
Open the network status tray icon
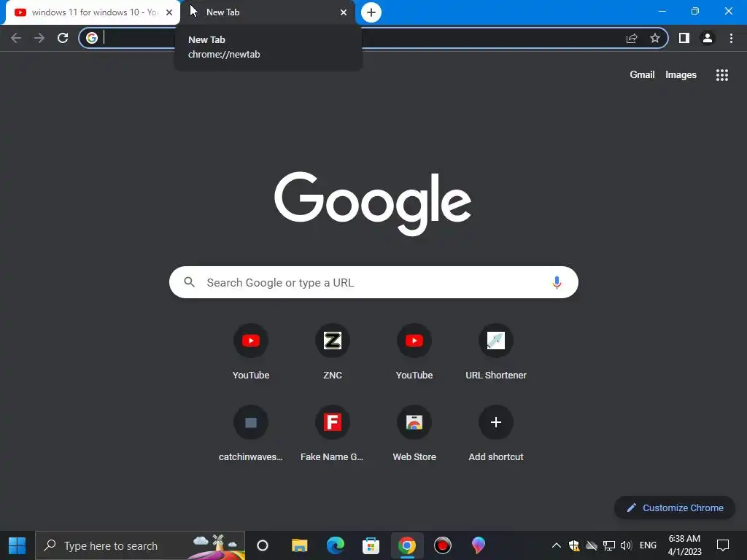point(609,545)
